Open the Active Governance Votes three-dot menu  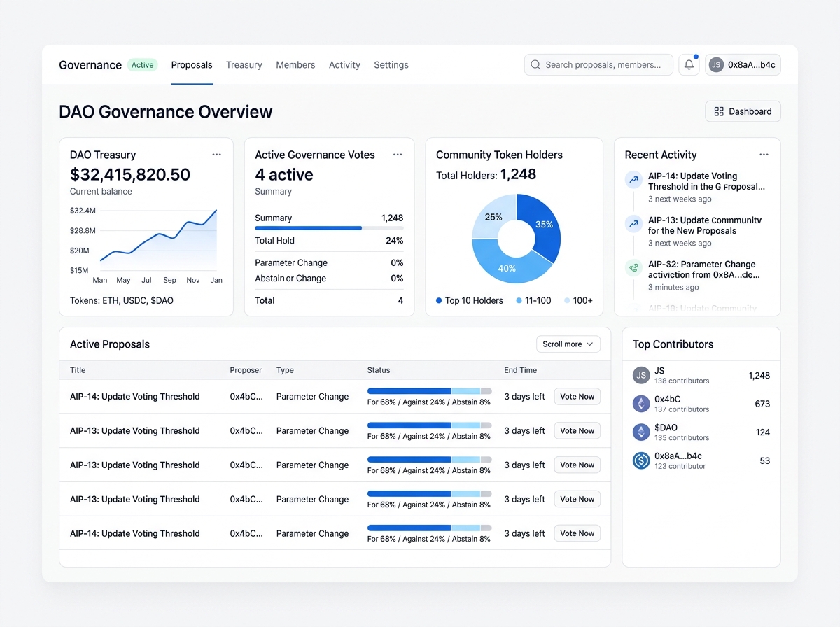point(398,155)
